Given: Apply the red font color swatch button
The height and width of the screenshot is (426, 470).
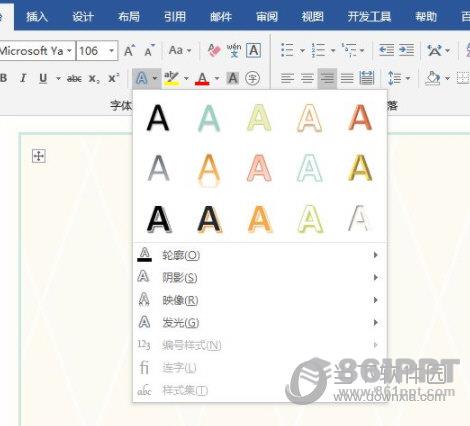Looking at the screenshot, I should pos(202,79).
